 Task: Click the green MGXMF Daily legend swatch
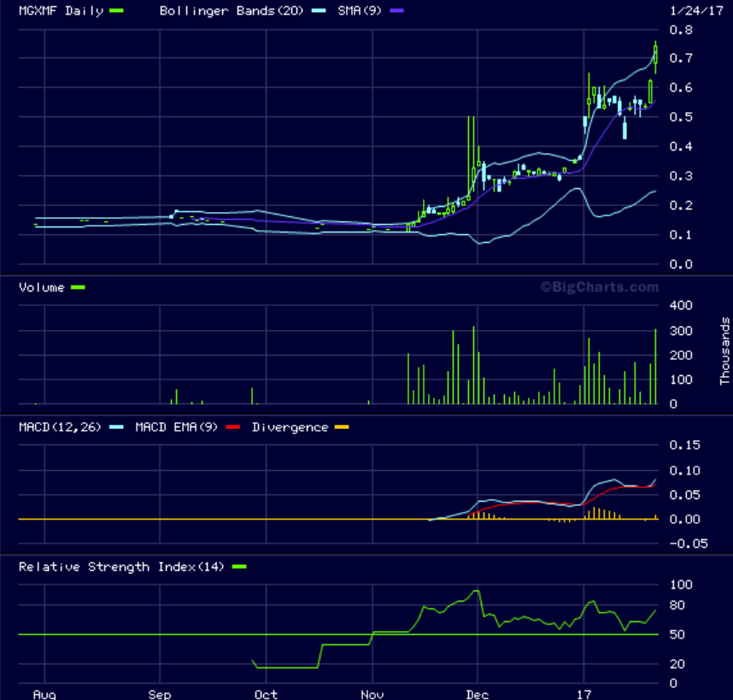coord(116,11)
